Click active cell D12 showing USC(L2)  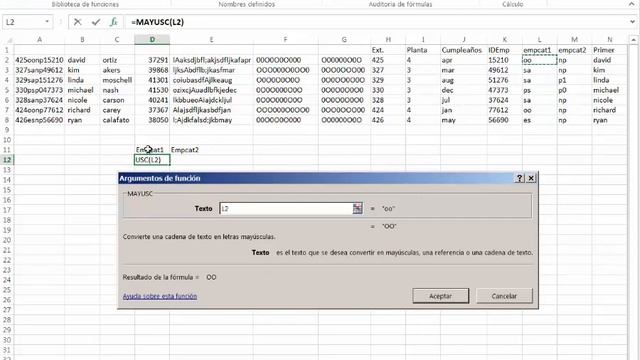click(x=152, y=160)
